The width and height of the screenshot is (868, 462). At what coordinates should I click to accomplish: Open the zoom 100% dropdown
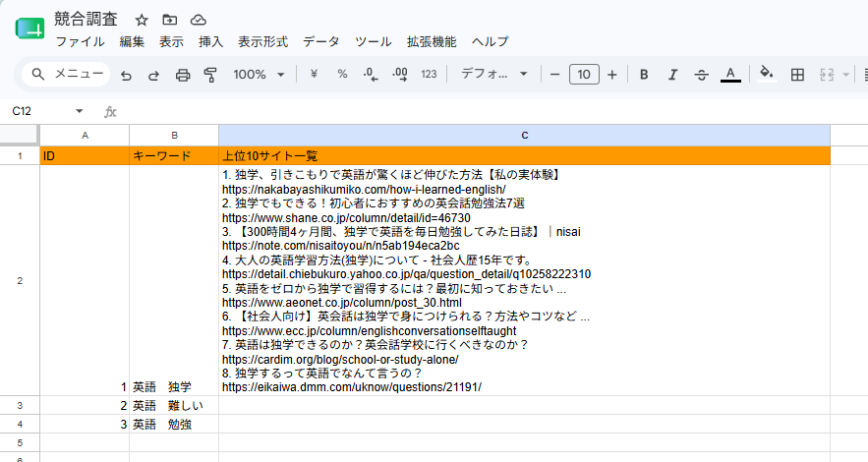pyautogui.click(x=259, y=74)
